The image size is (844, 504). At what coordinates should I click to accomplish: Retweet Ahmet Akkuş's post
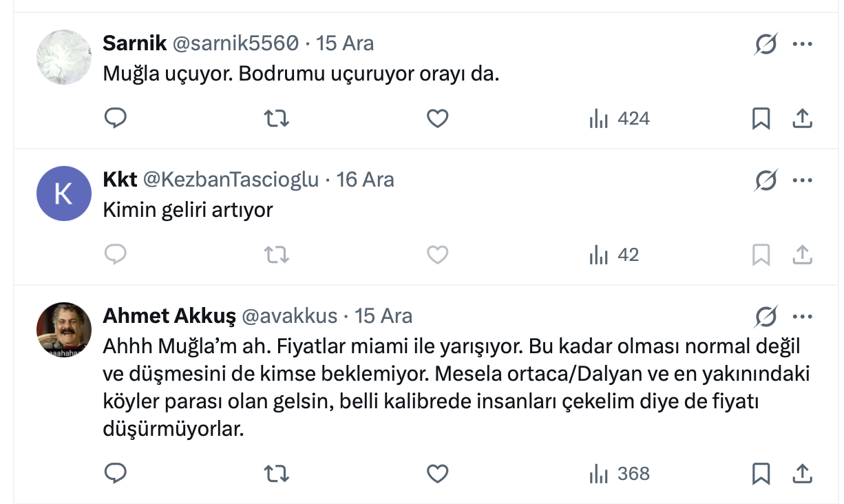[x=277, y=474]
